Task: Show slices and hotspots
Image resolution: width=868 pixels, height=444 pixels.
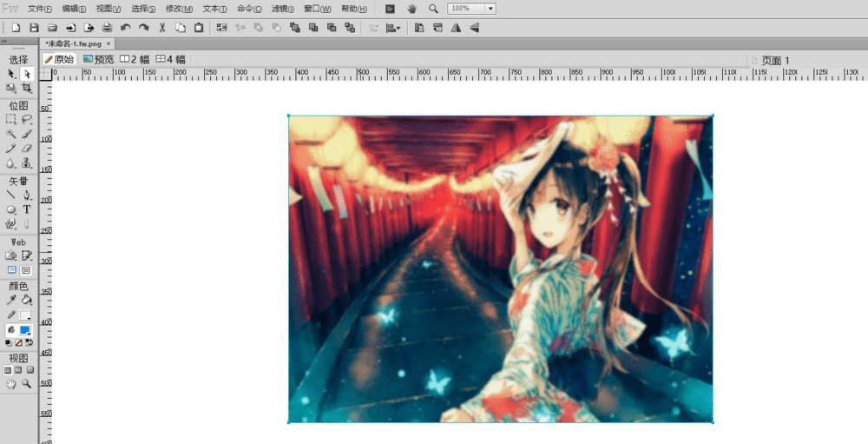Action: pyautogui.click(x=26, y=270)
